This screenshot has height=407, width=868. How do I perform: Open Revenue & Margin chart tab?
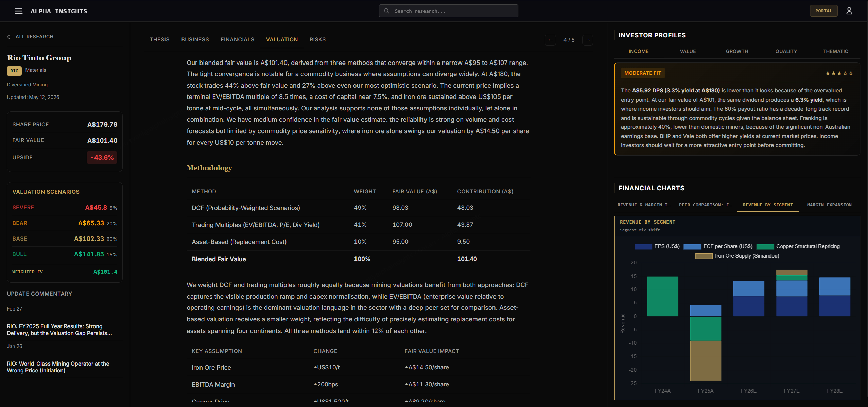(x=644, y=205)
